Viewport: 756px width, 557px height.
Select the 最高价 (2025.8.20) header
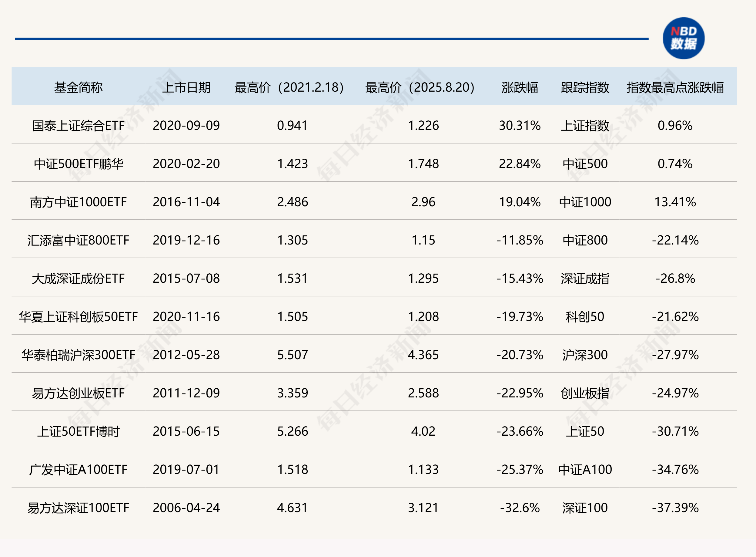click(420, 87)
